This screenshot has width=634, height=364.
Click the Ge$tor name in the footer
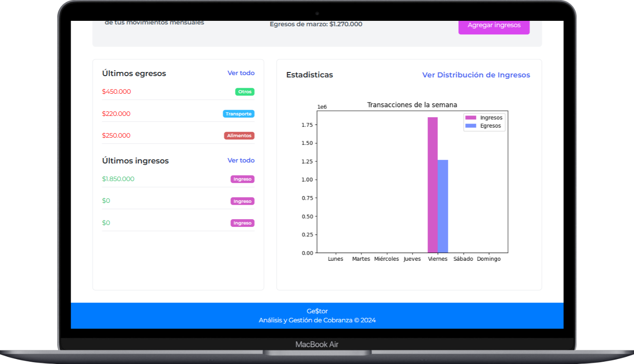click(x=317, y=311)
